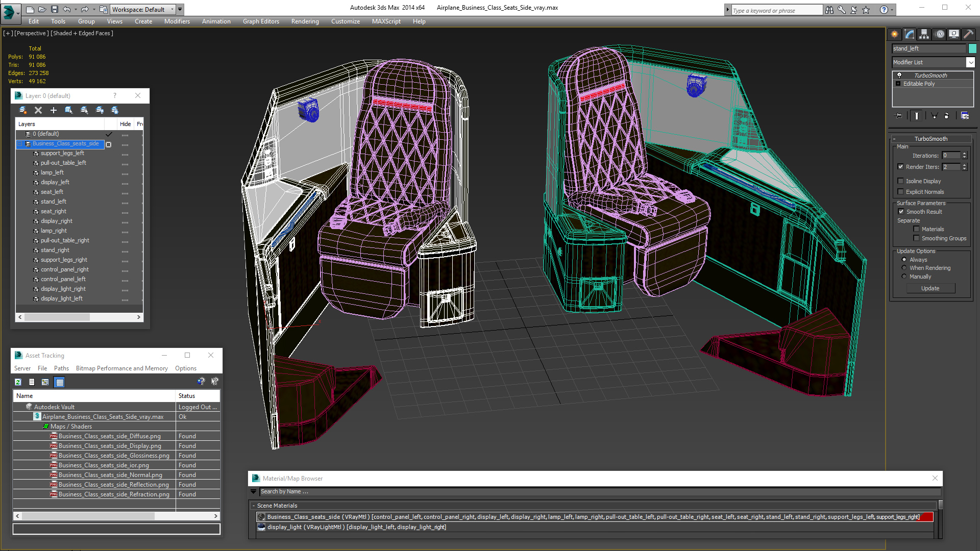This screenshot has height=551, width=980.
Task: Toggle Explicit Normals checkbox
Action: tap(901, 192)
